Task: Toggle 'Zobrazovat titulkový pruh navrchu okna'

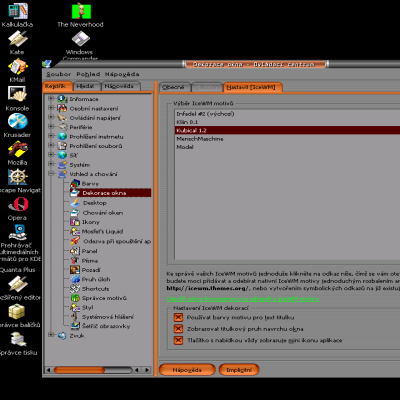Action: pos(178,329)
